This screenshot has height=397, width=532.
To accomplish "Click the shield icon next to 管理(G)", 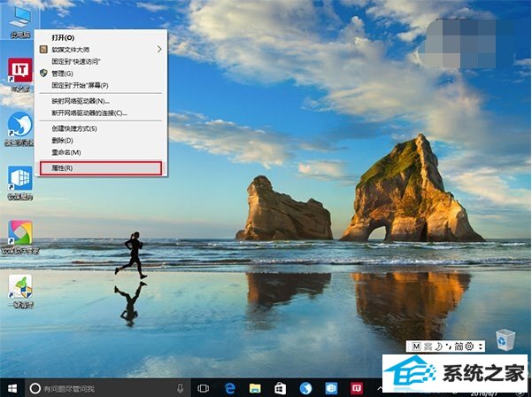I will (43, 74).
